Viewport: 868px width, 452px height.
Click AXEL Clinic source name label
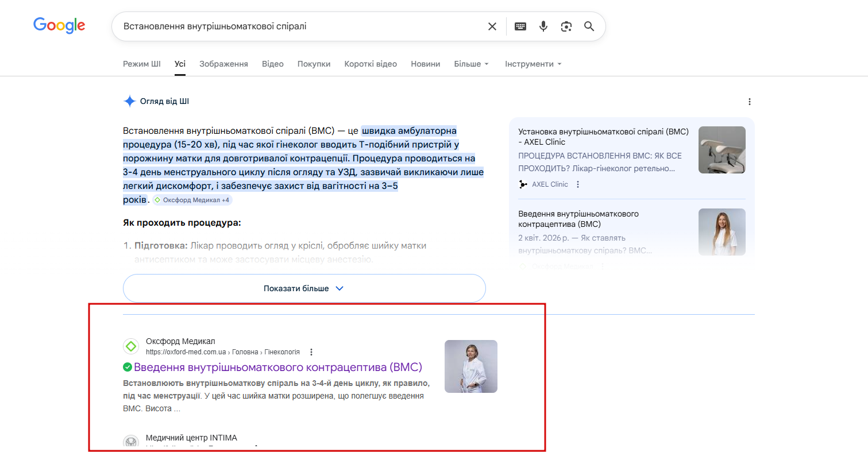pyautogui.click(x=550, y=184)
